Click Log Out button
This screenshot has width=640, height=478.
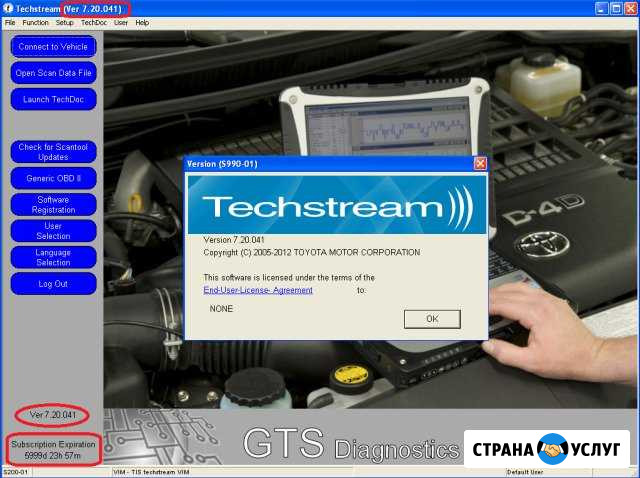coord(53,284)
